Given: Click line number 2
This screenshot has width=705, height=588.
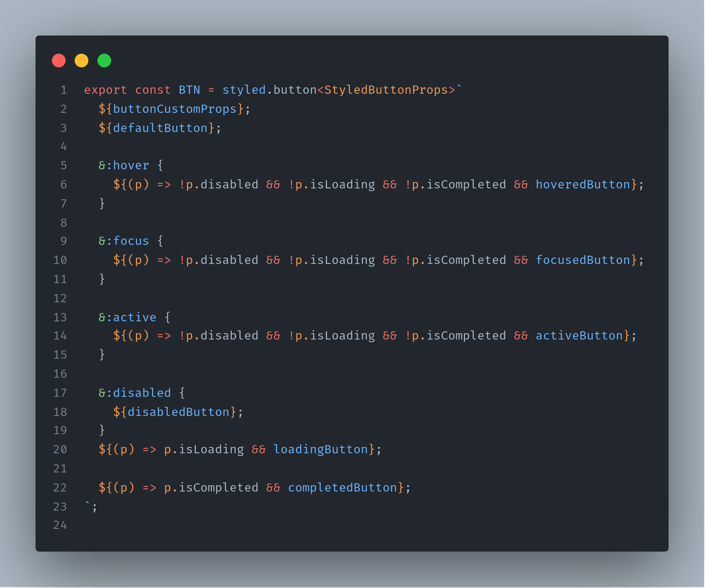Looking at the screenshot, I should point(64,109).
